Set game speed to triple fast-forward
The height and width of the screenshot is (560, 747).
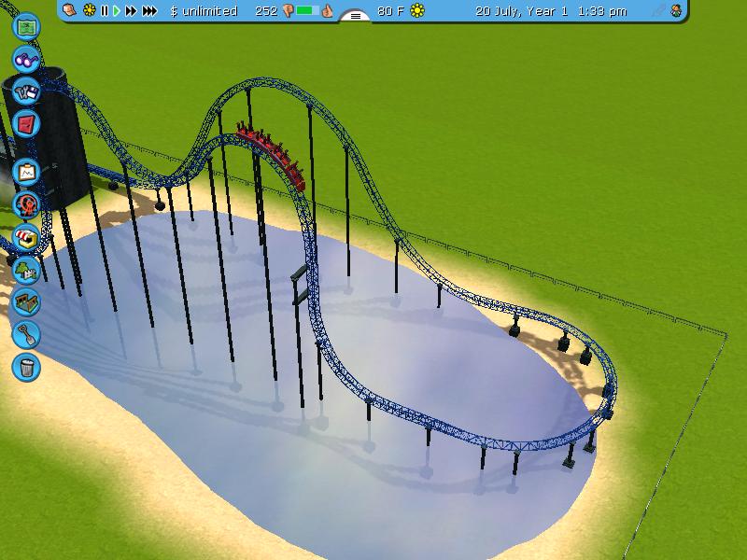pyautogui.click(x=149, y=10)
